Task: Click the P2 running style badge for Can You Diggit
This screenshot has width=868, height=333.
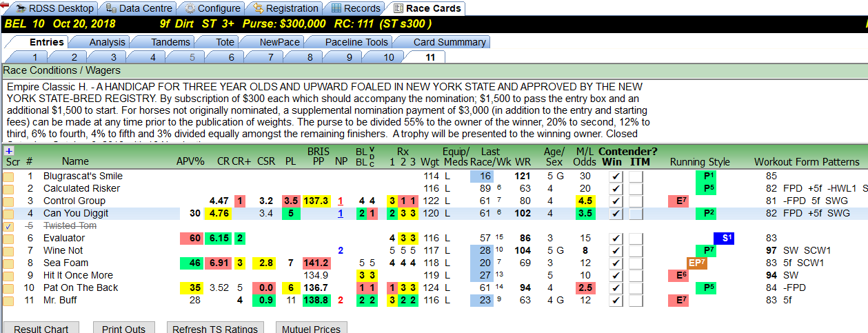Action: click(707, 213)
